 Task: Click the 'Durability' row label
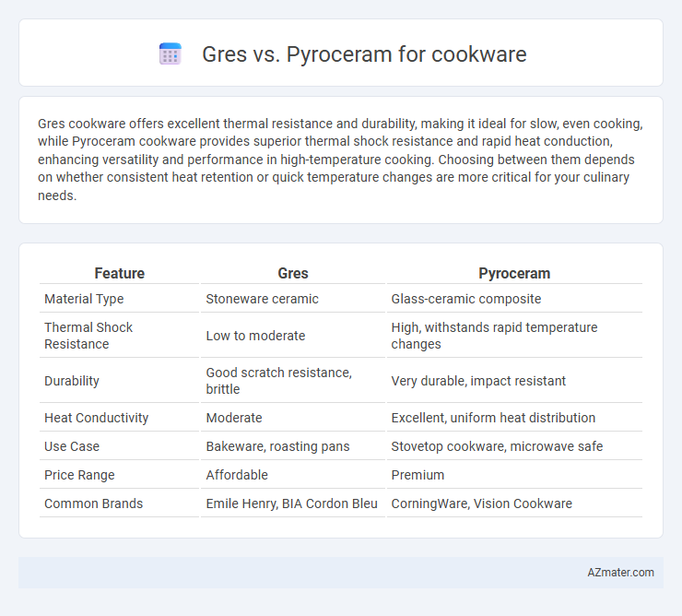coord(72,381)
